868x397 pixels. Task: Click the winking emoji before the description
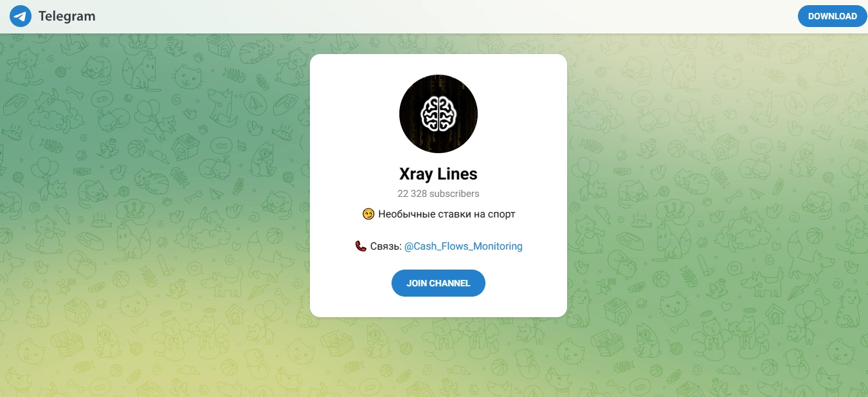[368, 214]
